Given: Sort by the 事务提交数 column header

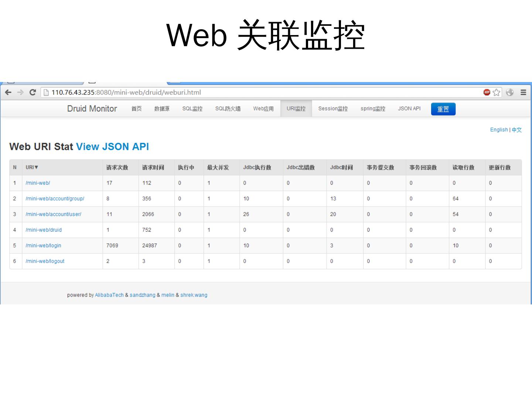Looking at the screenshot, I should coord(385,167).
